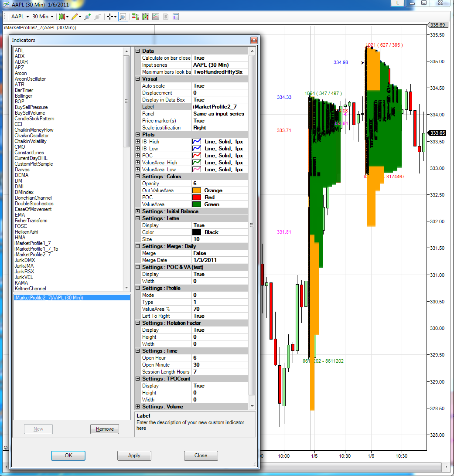This screenshot has width=454, height=476.
Task: Edit the Open Hour value 6
Action: (x=220, y=358)
